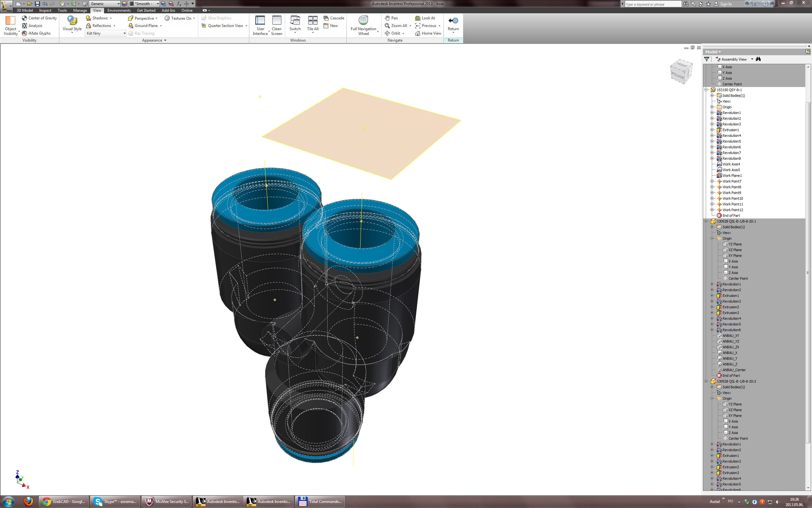Click the ViewCube in the viewport
This screenshot has height=508, width=812.
click(x=681, y=71)
